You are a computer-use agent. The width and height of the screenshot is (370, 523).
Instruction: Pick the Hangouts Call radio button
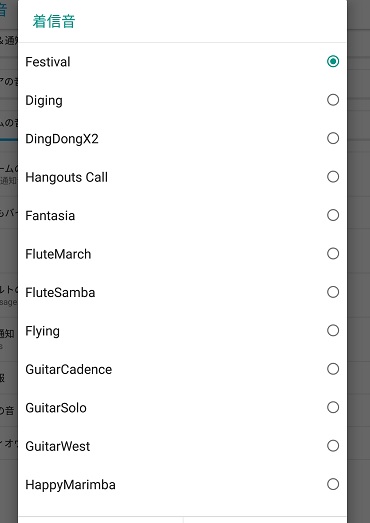[x=333, y=177]
